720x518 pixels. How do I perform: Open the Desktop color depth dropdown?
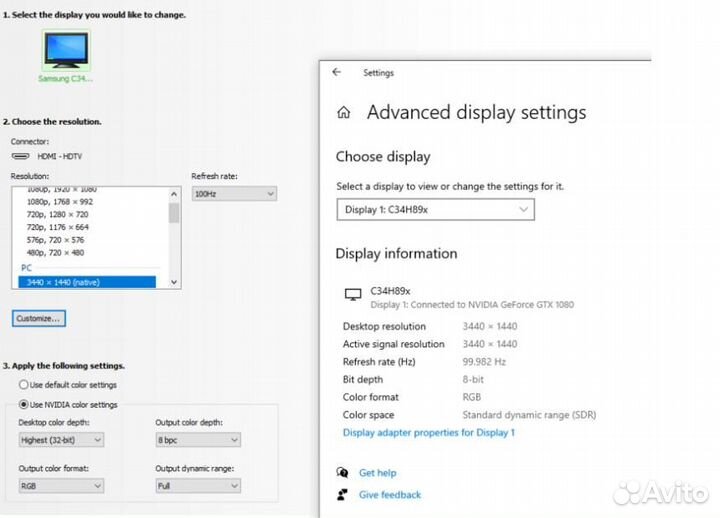(61, 440)
